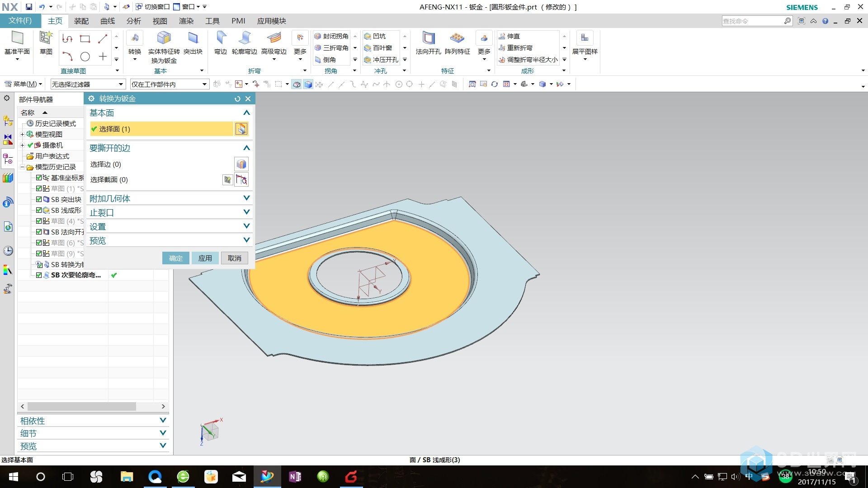Toggle checkbox for 草图 (1) feature

(39, 188)
